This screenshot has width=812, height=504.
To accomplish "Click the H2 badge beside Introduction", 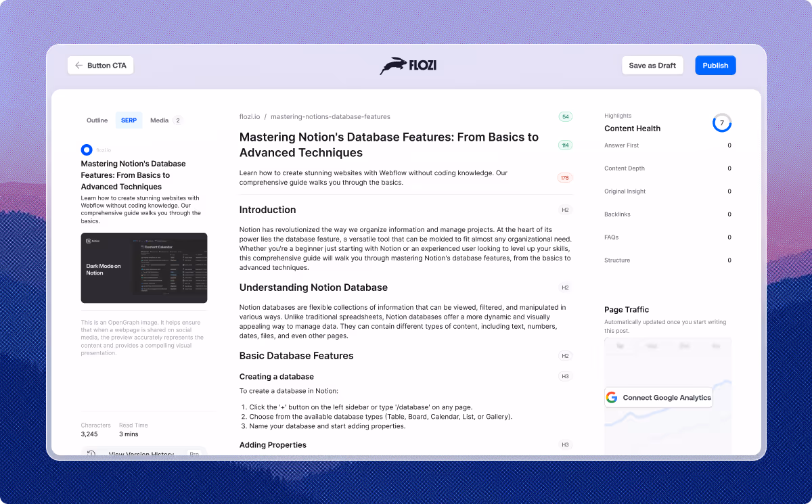I will tap(565, 210).
